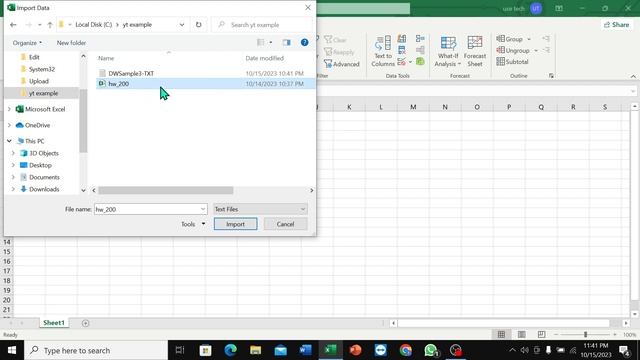The width and height of the screenshot is (640, 360).
Task: Open the Organize dropdown menu
Action: pos(27,42)
